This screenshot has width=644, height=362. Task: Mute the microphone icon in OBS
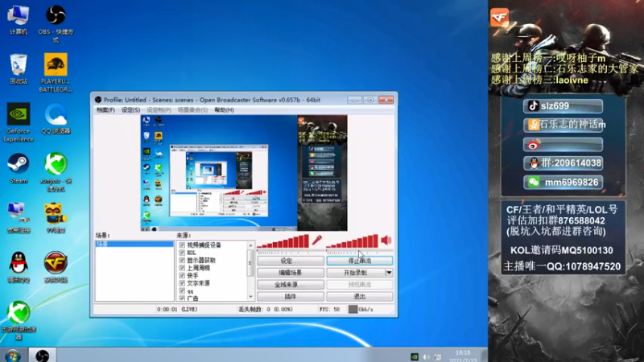[x=316, y=240]
